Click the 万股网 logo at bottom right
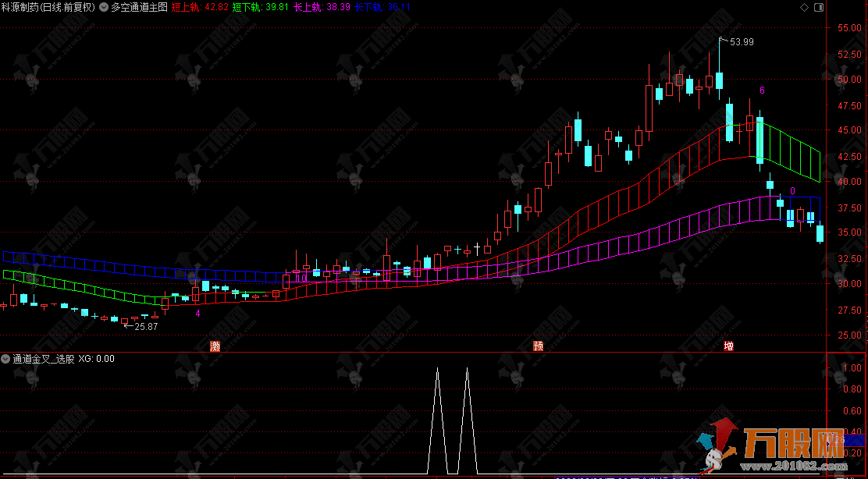Image resolution: width=868 pixels, height=479 pixels. click(x=792, y=442)
